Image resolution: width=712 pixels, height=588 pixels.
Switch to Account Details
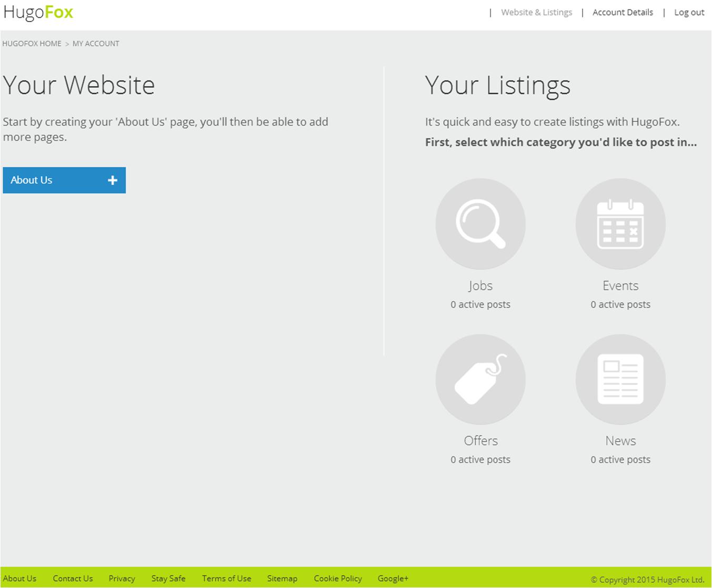point(623,12)
